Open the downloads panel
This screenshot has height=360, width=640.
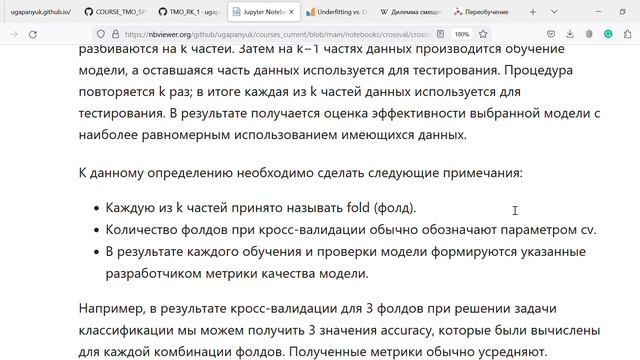(x=570, y=34)
